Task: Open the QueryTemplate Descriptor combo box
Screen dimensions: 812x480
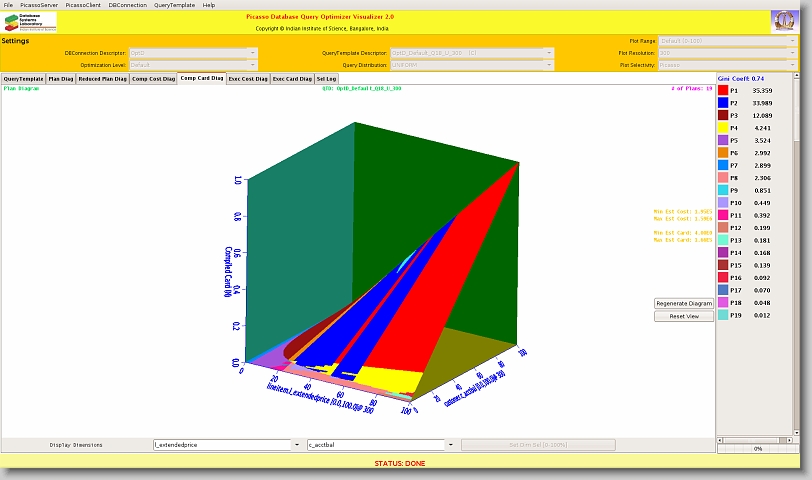Action: pyautogui.click(x=548, y=52)
